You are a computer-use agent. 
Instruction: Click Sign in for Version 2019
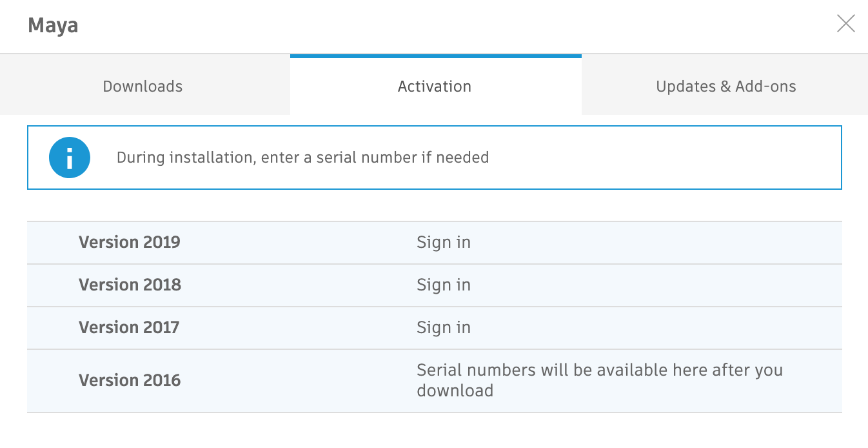(x=443, y=242)
